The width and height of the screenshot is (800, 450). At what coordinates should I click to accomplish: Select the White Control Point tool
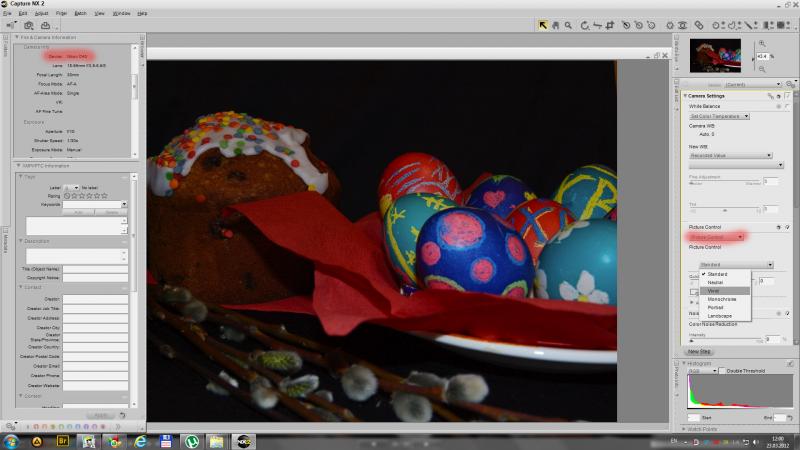click(651, 25)
